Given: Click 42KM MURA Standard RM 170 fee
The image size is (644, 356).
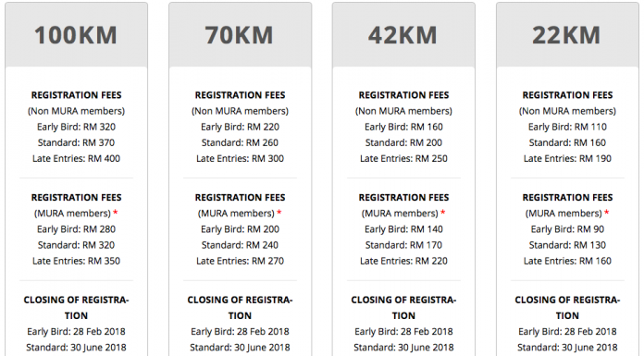Looking at the screenshot, I should 403,245.
